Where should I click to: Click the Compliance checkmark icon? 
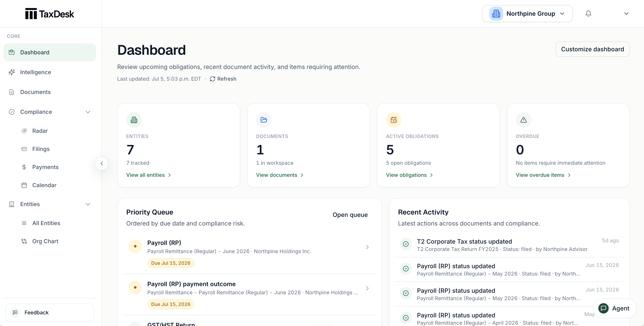point(12,112)
